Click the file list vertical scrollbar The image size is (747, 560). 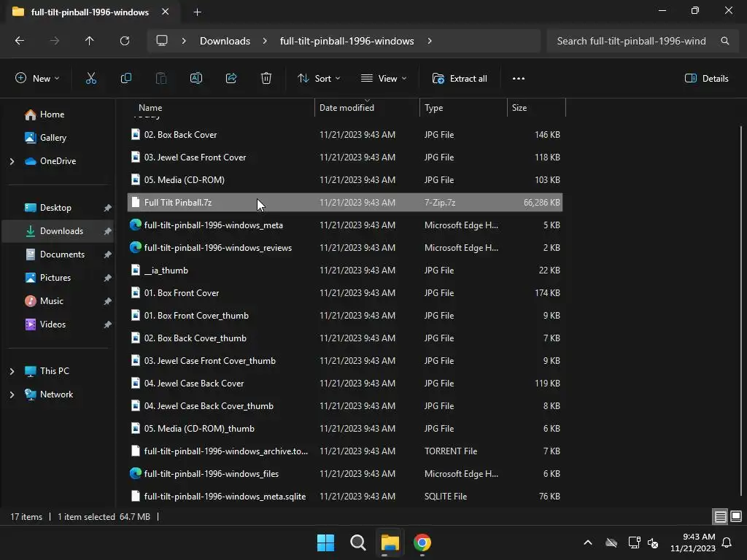[741, 311]
